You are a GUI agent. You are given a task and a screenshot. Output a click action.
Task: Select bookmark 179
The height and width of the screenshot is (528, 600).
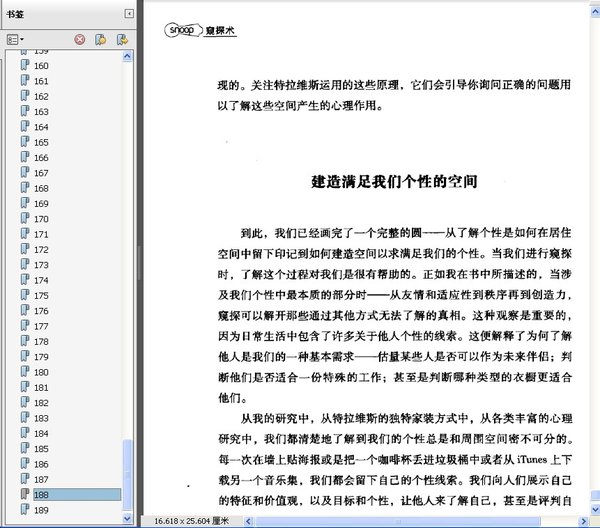(x=41, y=357)
